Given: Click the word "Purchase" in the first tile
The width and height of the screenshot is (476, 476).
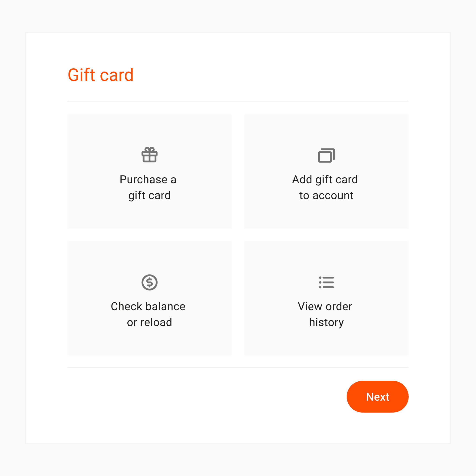Looking at the screenshot, I should tap(144, 179).
